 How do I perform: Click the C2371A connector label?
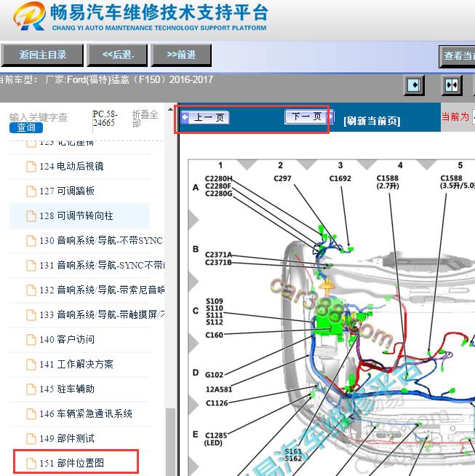click(x=218, y=255)
